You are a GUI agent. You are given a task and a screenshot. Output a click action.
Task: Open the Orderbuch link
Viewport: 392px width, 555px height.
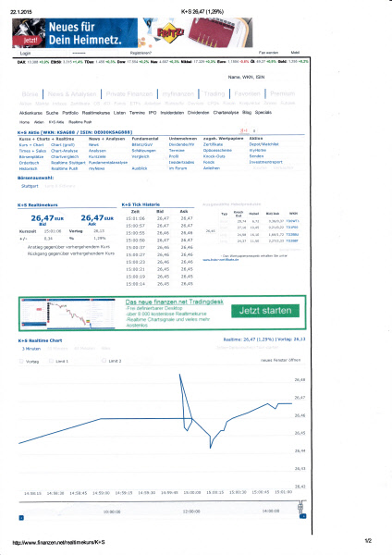pos(29,163)
